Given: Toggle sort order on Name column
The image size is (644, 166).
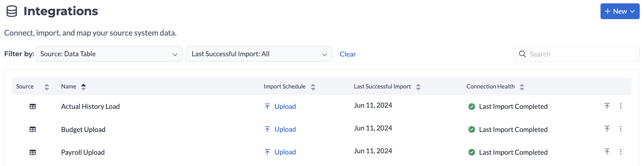Looking at the screenshot, I should 83,87.
